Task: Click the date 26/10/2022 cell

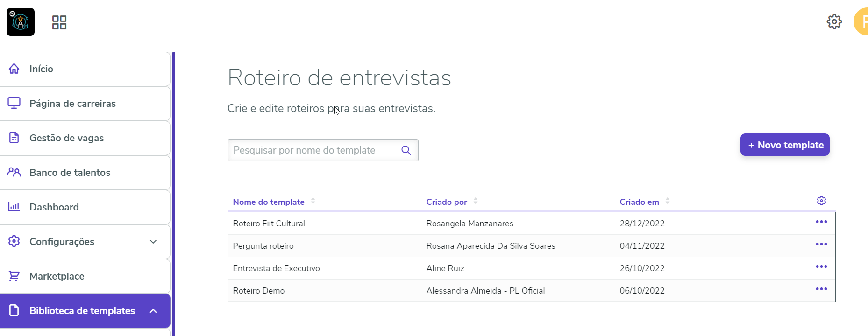Action: click(642, 268)
